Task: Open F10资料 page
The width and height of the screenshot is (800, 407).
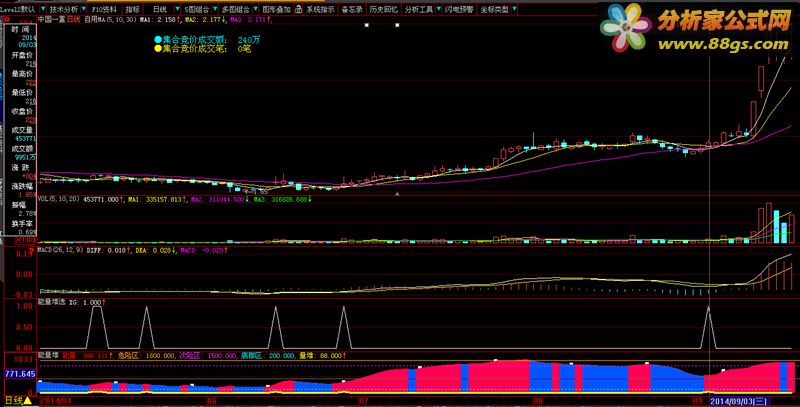Action: [x=104, y=9]
